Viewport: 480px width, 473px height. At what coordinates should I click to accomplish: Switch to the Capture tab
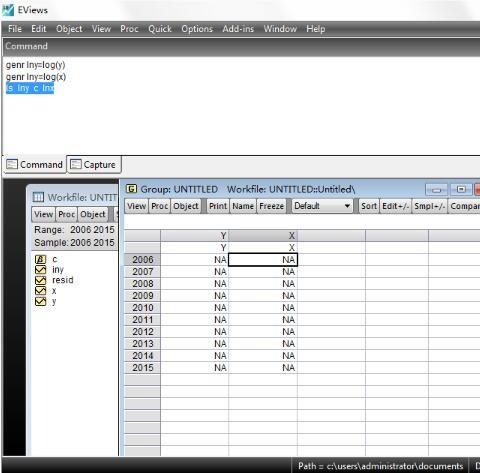(x=94, y=165)
